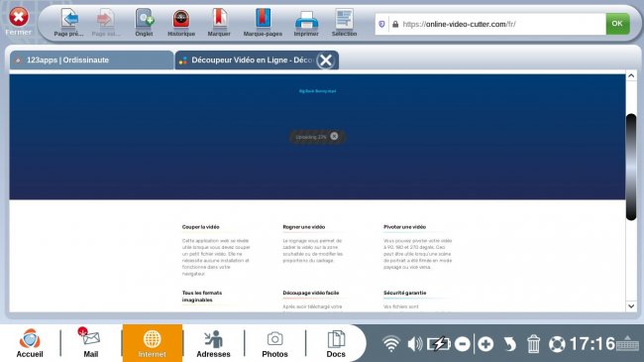This screenshot has width=644, height=362.
Task: Select the Internet application
Action: point(152,343)
